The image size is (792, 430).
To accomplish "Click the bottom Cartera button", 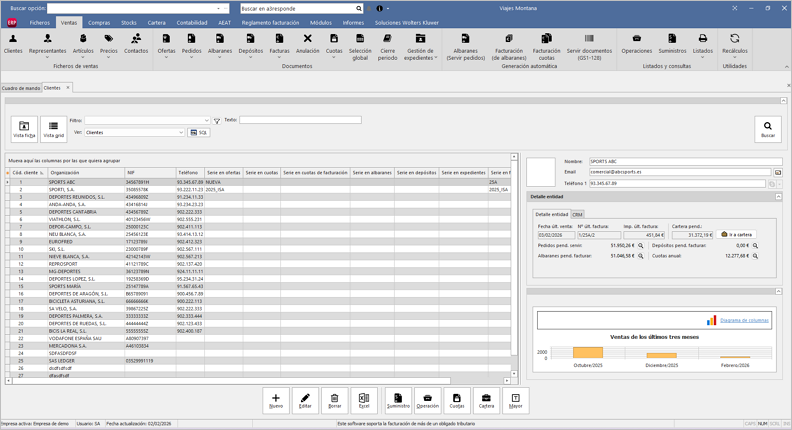I will (x=486, y=401).
